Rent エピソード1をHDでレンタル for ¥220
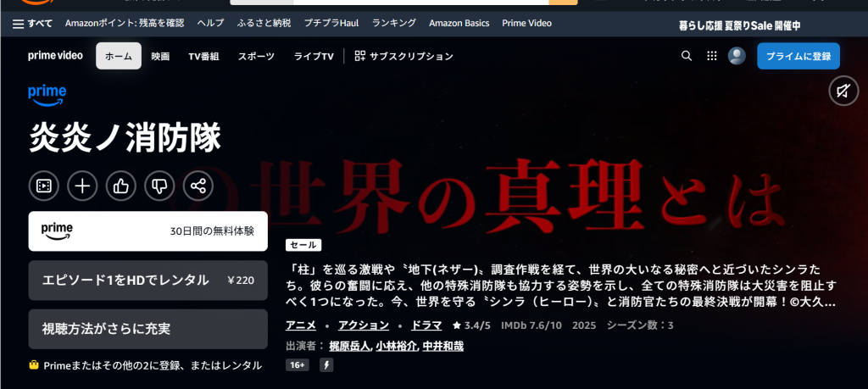The image size is (868, 389). coord(147,281)
